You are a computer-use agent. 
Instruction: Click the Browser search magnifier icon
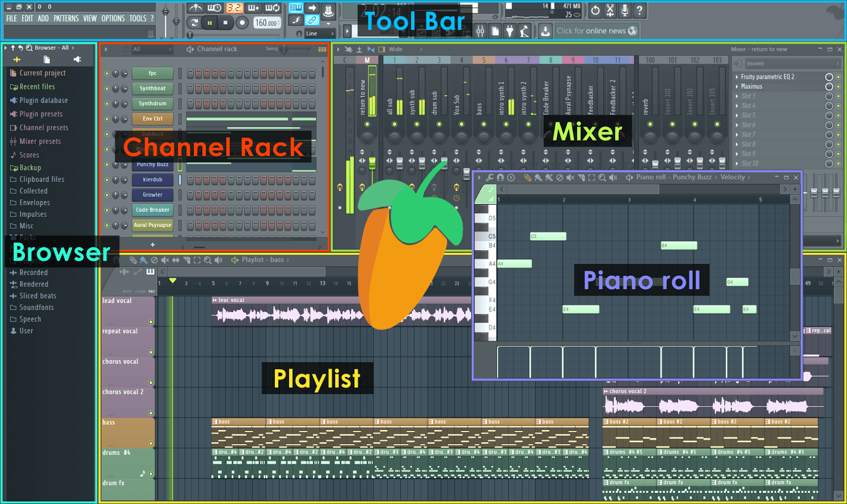[x=29, y=48]
